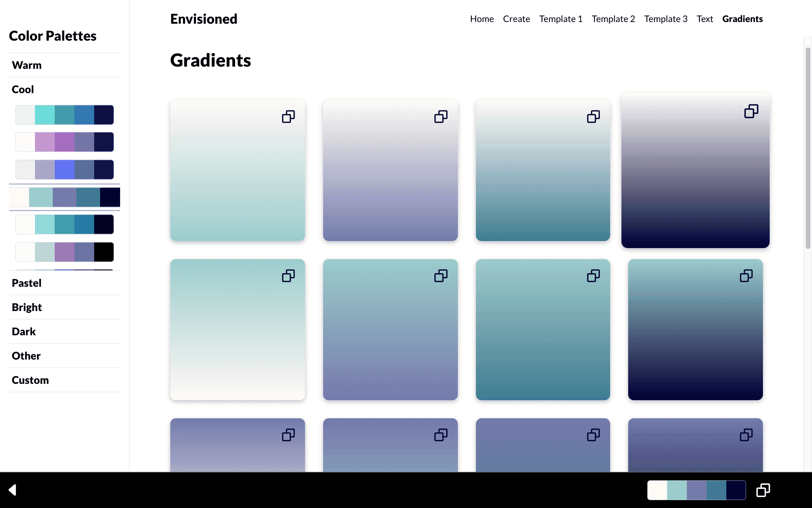Click the white-to-aqua gradient card
Image resolution: width=812 pixels, height=508 pixels.
coord(238,170)
